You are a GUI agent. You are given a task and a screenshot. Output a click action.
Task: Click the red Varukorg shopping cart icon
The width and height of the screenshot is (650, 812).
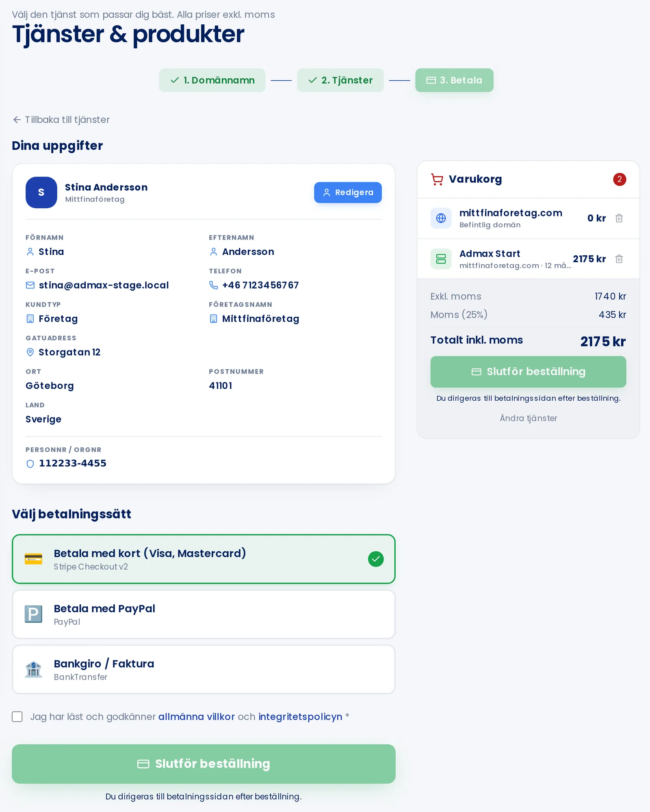pyautogui.click(x=437, y=179)
